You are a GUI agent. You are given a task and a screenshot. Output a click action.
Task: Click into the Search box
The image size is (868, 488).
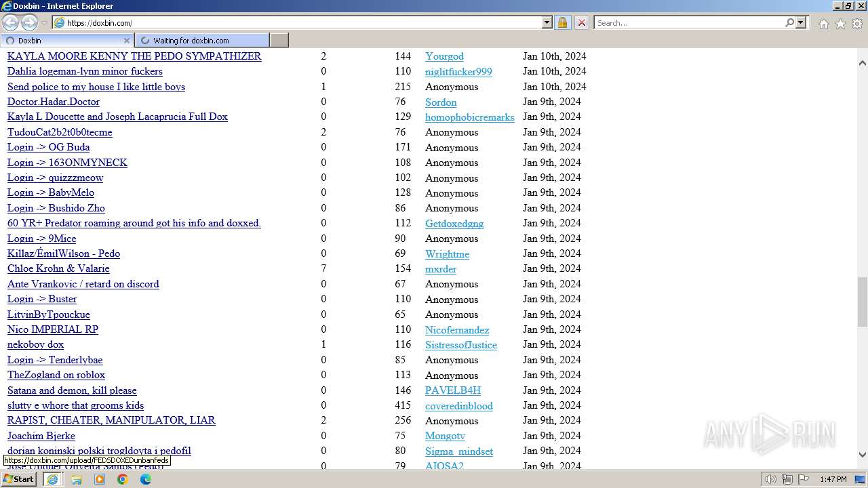(x=689, y=22)
